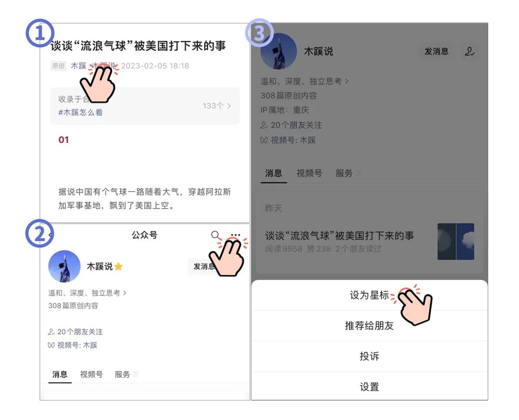
Task: Tap the 木蹊说 round avatar in panel two
Action: point(64,266)
